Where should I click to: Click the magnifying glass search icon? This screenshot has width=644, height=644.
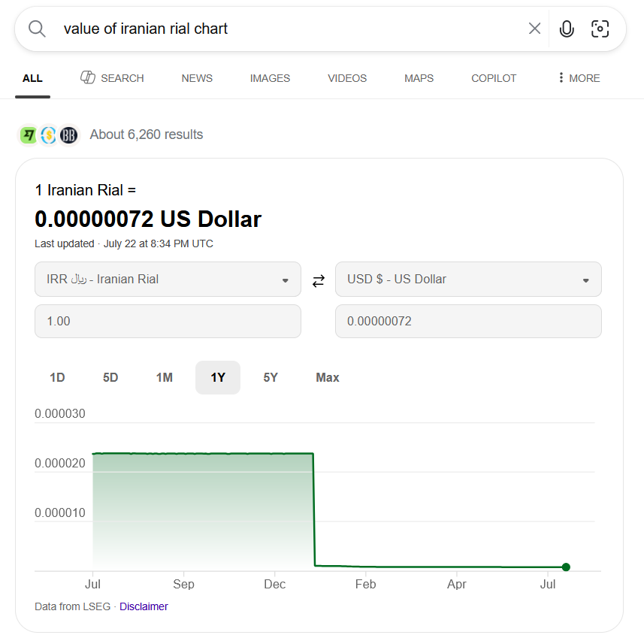pos(37,29)
